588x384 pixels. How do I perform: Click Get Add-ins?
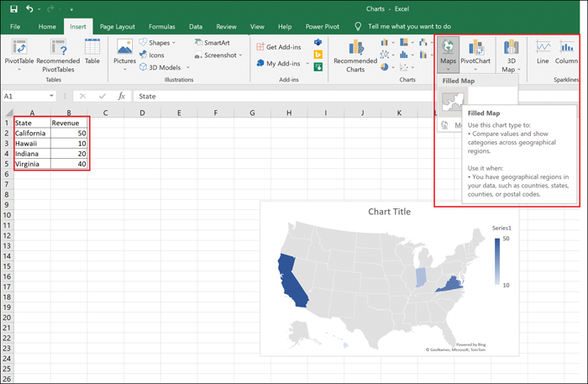279,47
